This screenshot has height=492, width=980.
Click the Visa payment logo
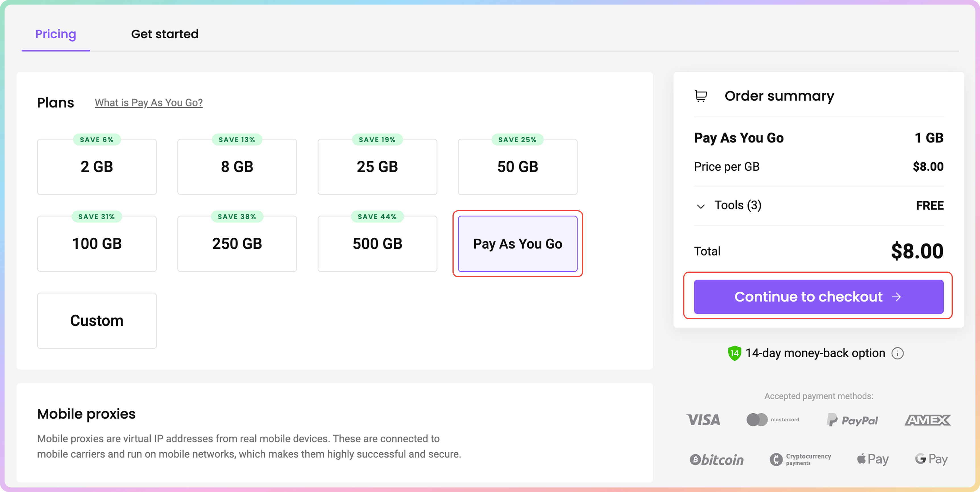(703, 420)
